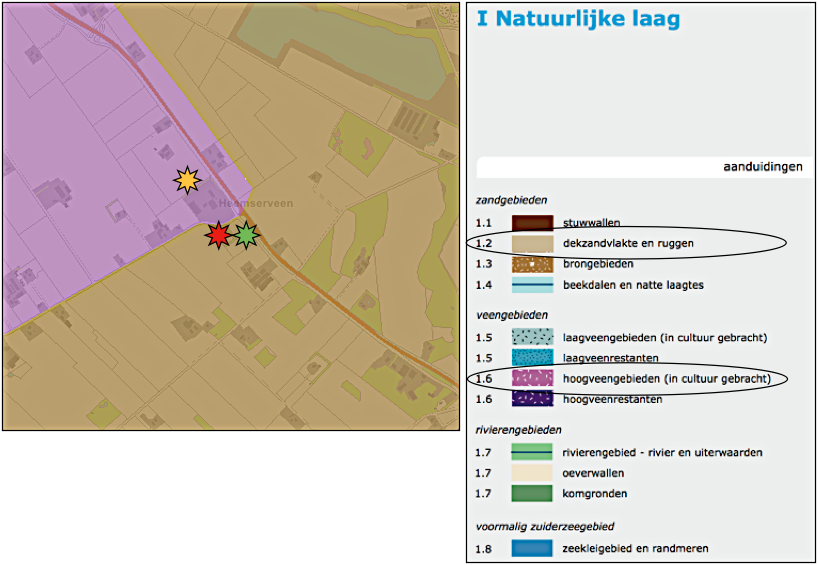The width and height of the screenshot is (818, 565).
Task: Select the zeekleigebied en randmeren blue swatch
Action: (532, 548)
